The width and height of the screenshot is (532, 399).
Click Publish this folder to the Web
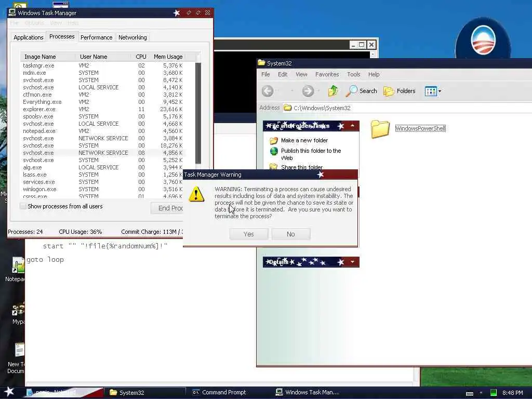click(311, 154)
